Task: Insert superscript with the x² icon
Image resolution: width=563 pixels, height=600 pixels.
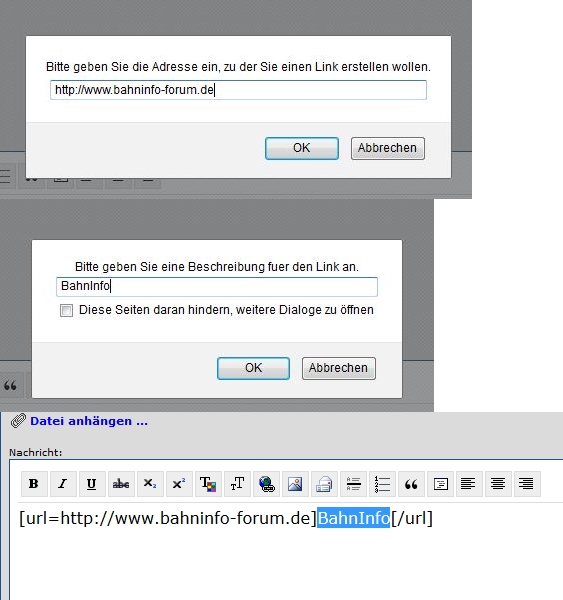Action: click(x=179, y=484)
